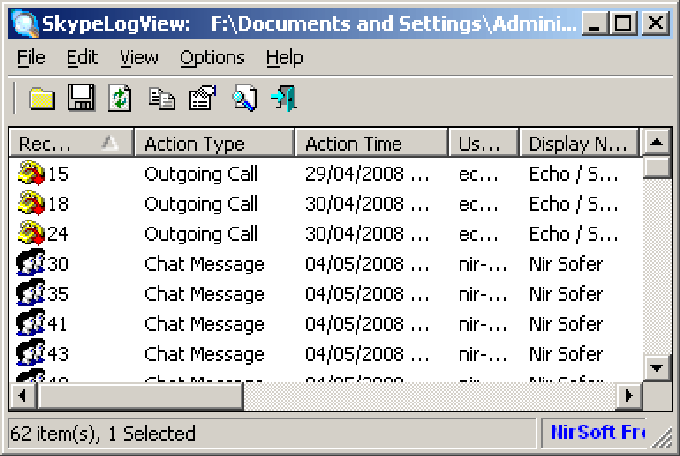Click user name cell in record 41 row
Viewport: 680px width, 456px height.
(483, 324)
